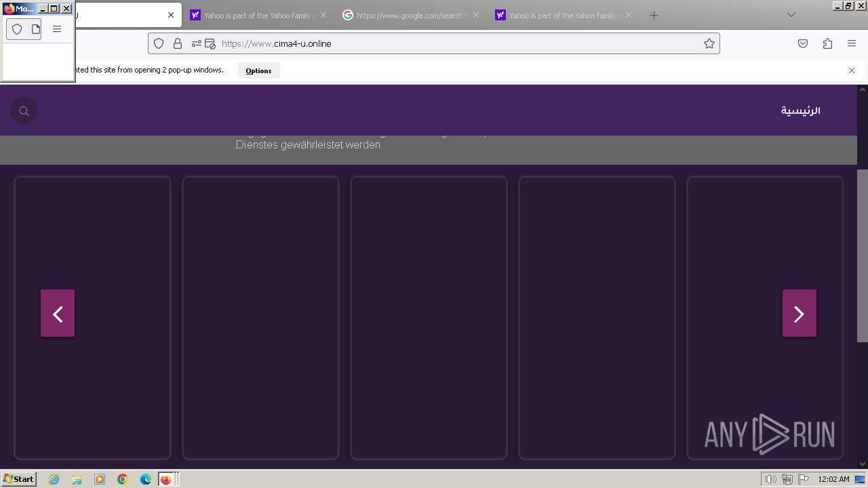Launch Google Chrome from taskbar
Viewport: 868px width, 488px height.
(x=123, y=479)
